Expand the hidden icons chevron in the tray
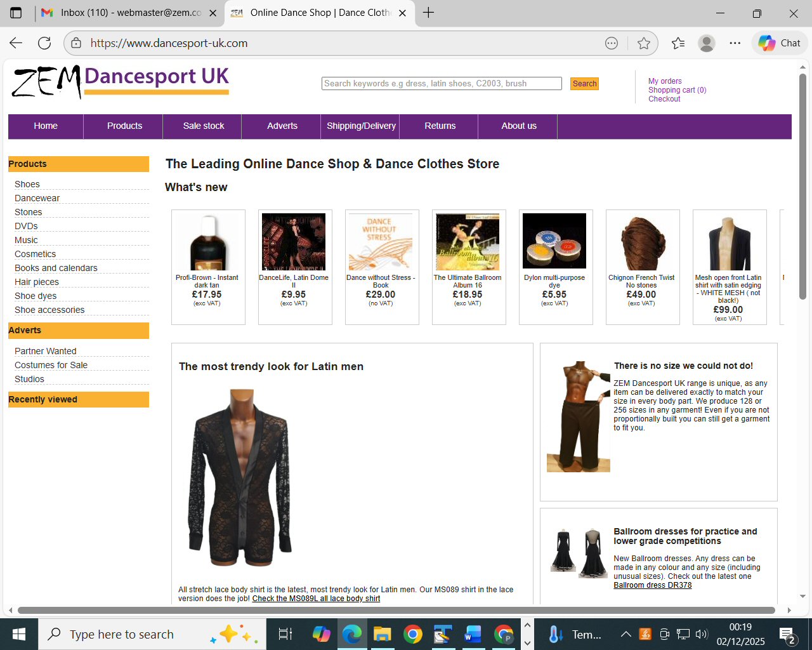Image resolution: width=812 pixels, height=650 pixels. click(x=625, y=633)
